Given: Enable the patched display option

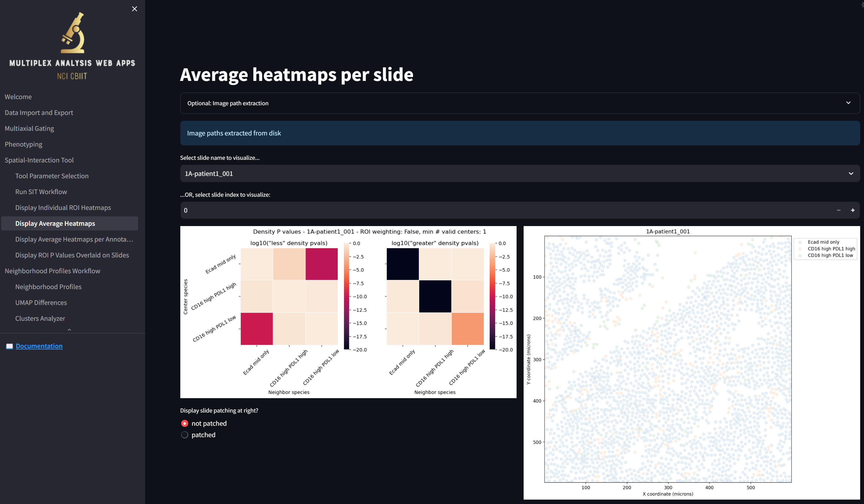Looking at the screenshot, I should (185, 435).
